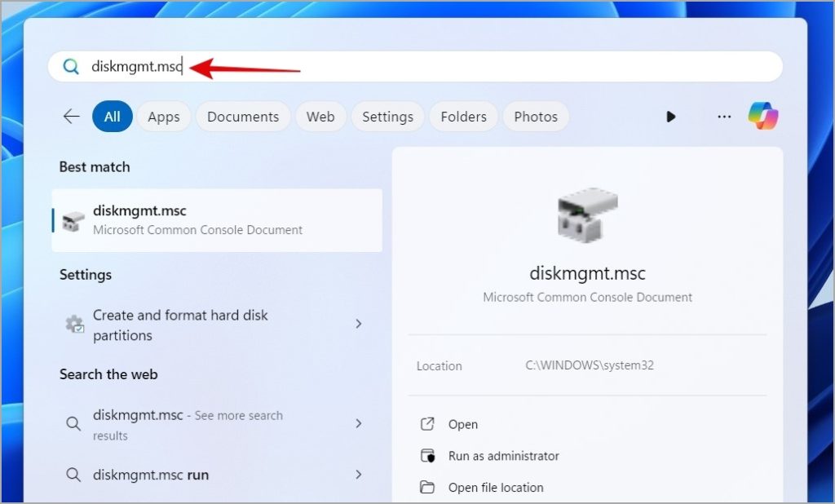Switch to the Web filter tab
This screenshot has height=504, width=835.
coord(320,116)
